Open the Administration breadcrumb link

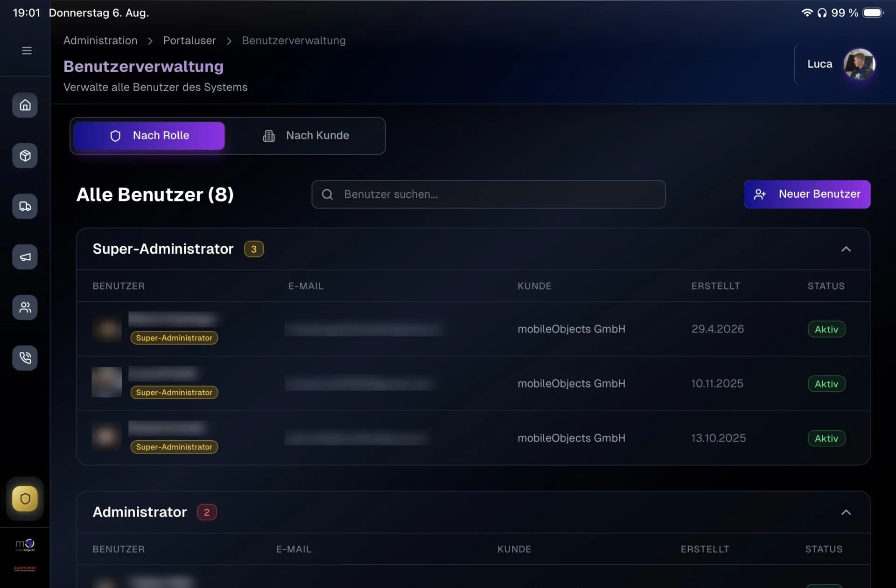(x=100, y=41)
